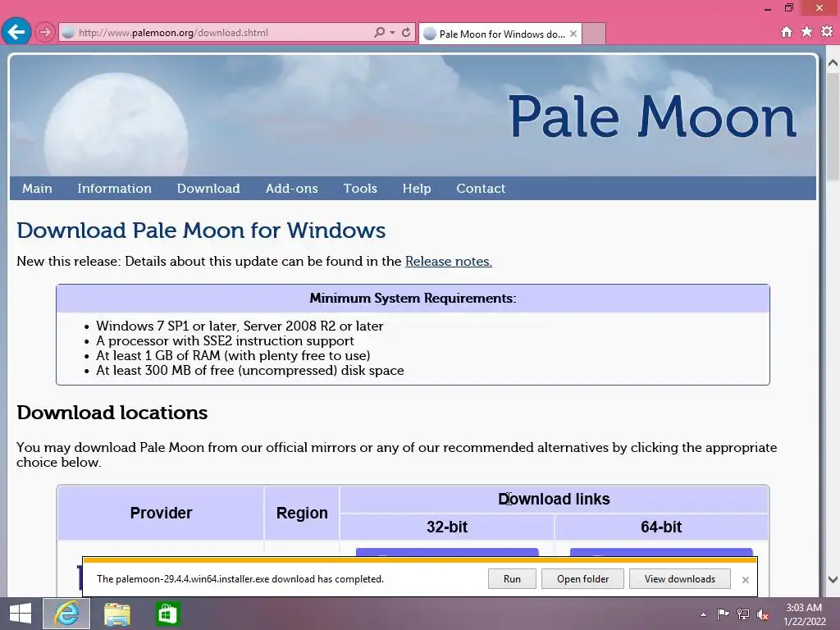840x630 pixels.
Task: Restore down the browser window
Action: (x=788, y=8)
